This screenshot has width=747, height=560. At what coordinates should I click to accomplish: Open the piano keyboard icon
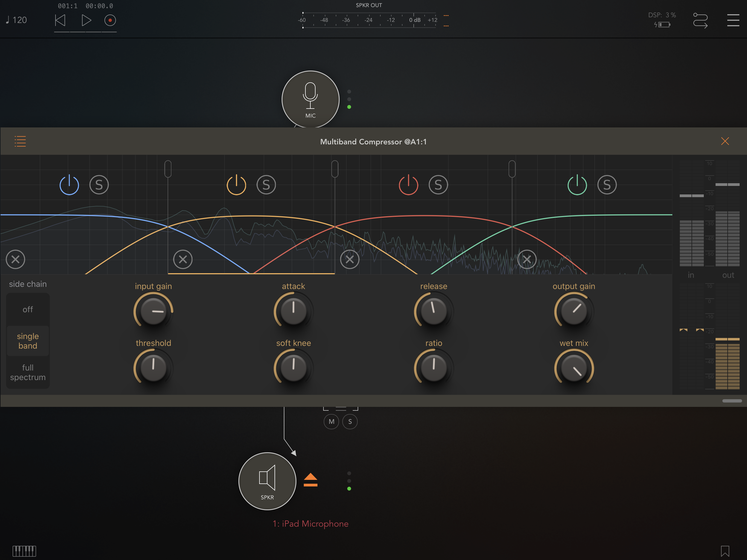24,551
